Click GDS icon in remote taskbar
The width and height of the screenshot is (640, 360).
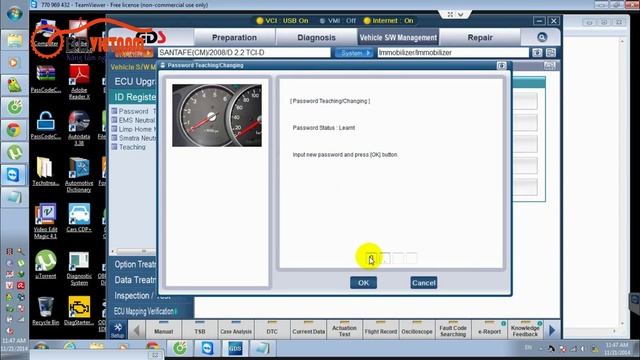(x=235, y=349)
